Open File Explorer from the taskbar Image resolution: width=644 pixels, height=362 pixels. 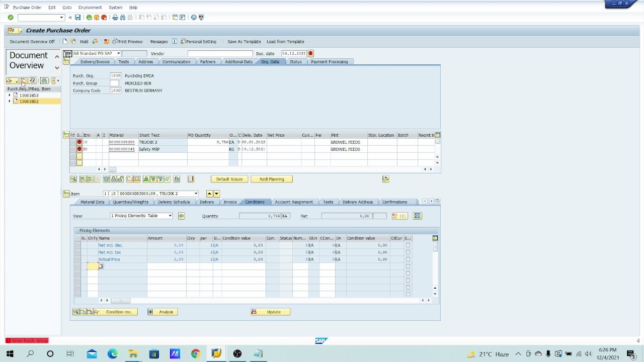click(133, 354)
